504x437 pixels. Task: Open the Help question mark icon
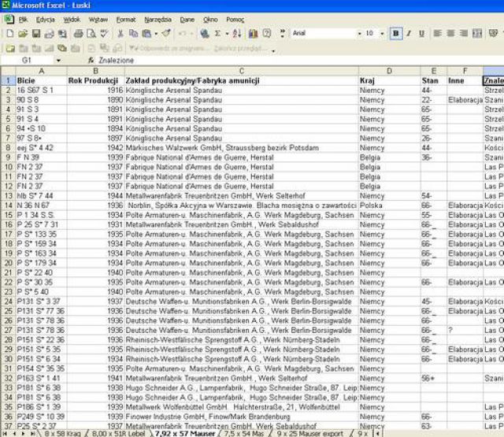266,33
